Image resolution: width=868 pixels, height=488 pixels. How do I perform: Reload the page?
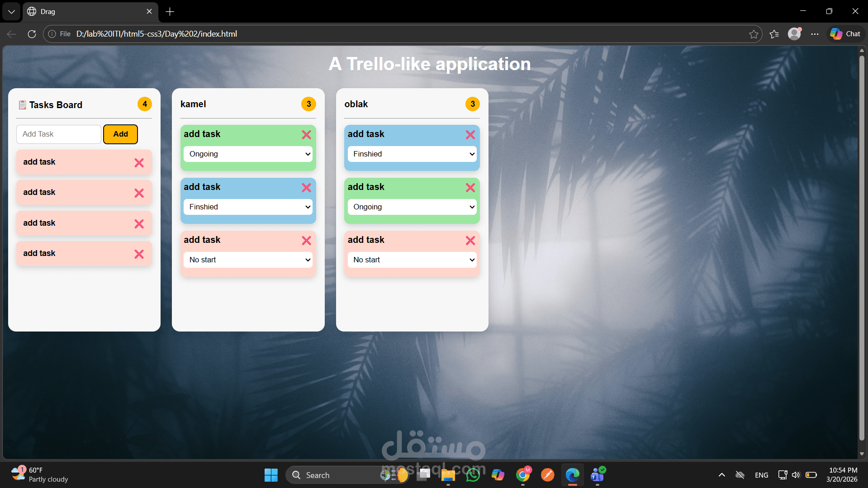[31, 34]
